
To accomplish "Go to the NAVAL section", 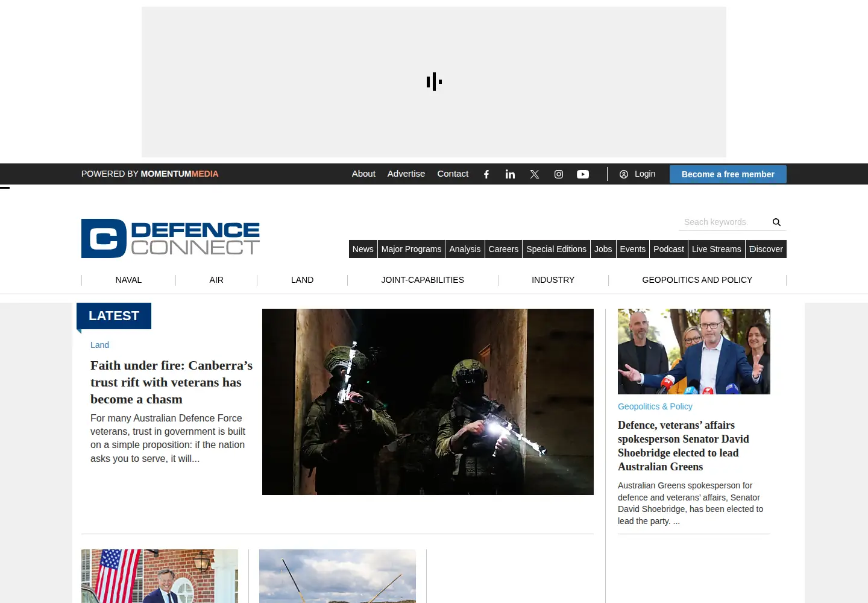I will tap(128, 280).
